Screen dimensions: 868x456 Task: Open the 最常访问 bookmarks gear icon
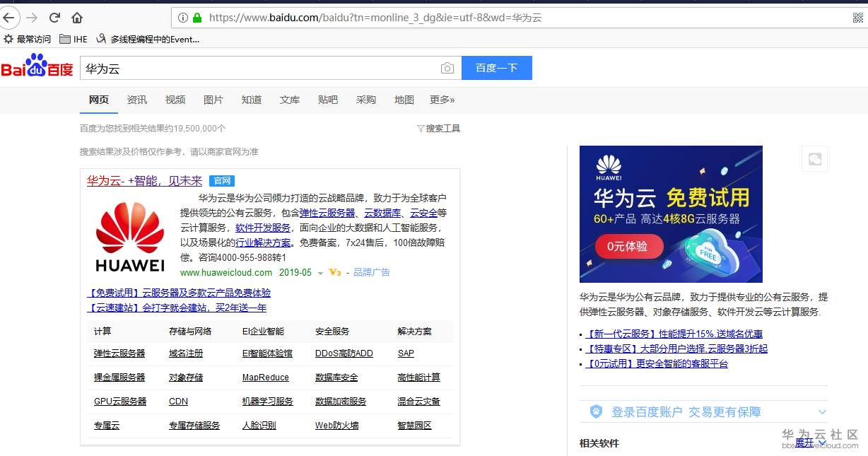[8, 39]
